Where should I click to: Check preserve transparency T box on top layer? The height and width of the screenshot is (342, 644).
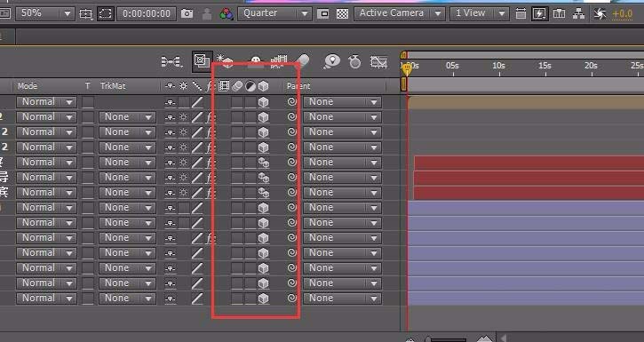[x=87, y=102]
